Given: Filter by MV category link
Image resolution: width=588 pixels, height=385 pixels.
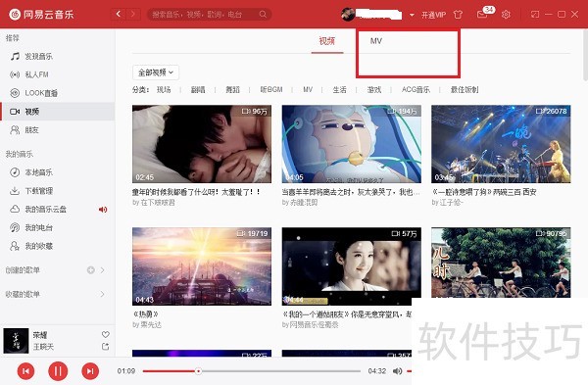Looking at the screenshot, I should pos(308,89).
